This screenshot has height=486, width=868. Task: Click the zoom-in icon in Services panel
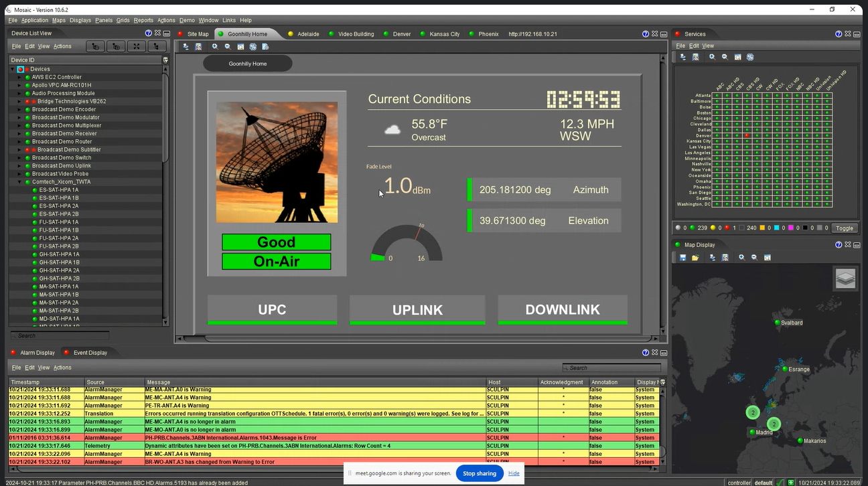pyautogui.click(x=712, y=58)
